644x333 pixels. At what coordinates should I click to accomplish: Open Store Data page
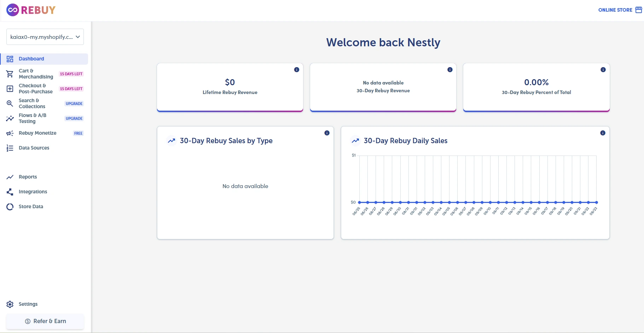pyautogui.click(x=44, y=207)
